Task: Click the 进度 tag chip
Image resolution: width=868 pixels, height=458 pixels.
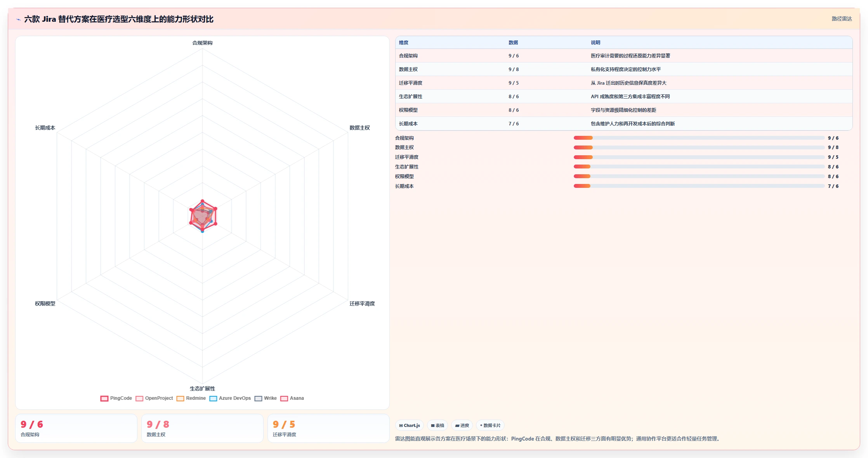Action: coord(462,425)
